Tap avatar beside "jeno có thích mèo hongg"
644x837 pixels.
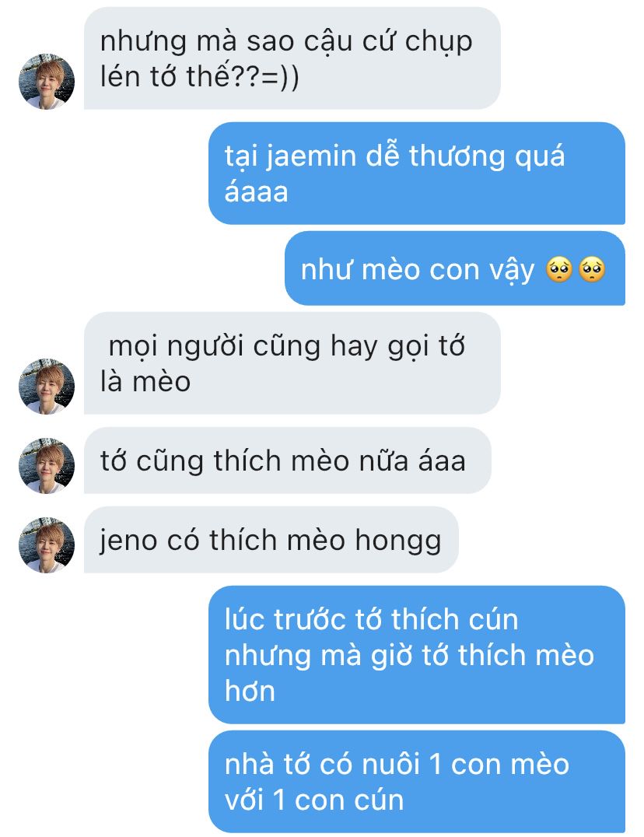click(47, 545)
